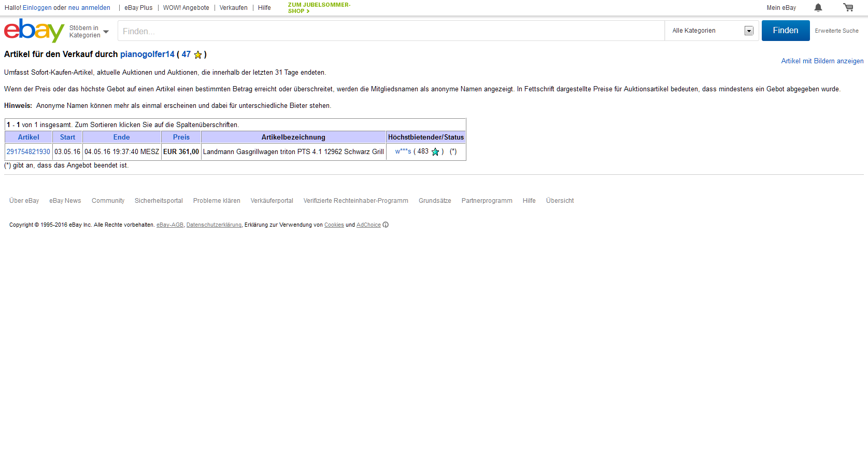This screenshot has height=471, width=868.
Task: Open Grundsätze footer link
Action: point(435,201)
